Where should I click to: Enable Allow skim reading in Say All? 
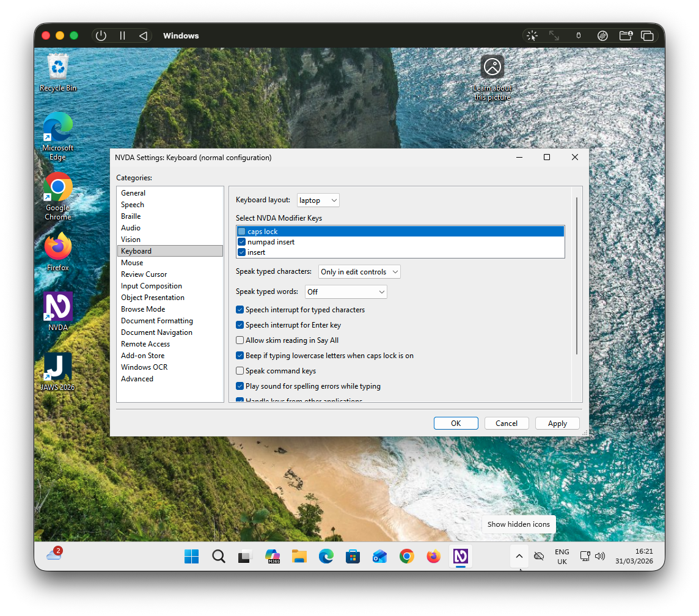(240, 340)
